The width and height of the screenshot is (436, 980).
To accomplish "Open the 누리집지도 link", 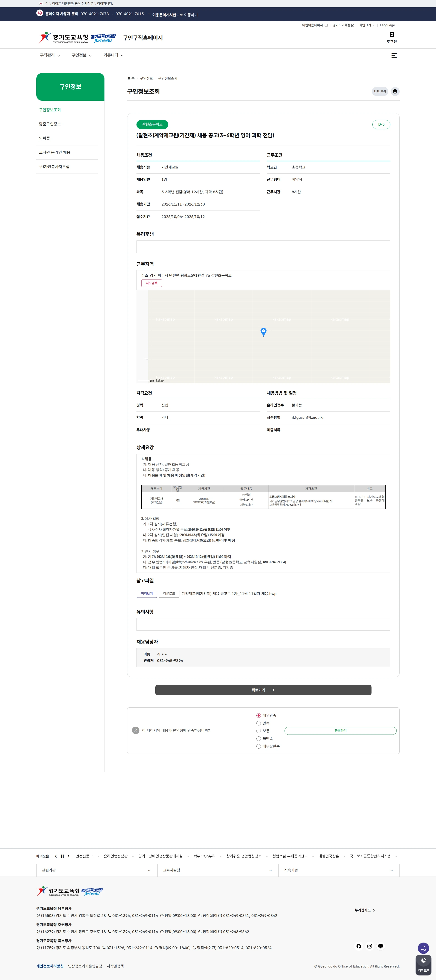I will 365,910.
